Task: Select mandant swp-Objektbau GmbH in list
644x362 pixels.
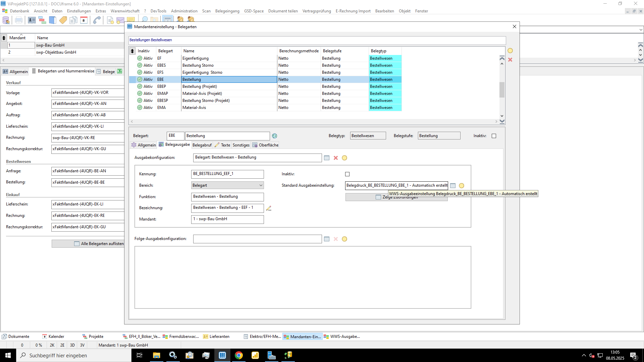Action: (62, 52)
